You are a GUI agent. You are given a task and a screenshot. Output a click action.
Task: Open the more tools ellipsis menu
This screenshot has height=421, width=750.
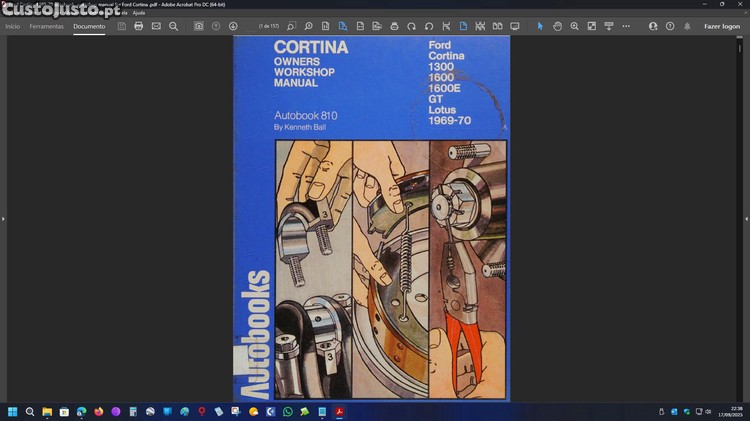pyautogui.click(x=625, y=26)
